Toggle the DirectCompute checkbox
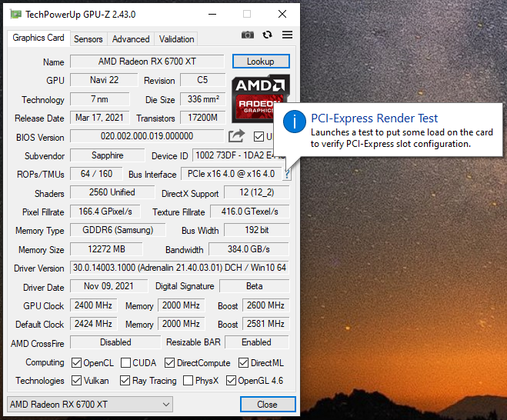 tap(169, 363)
